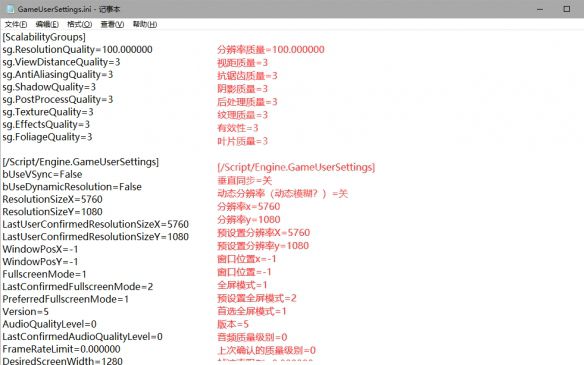Click the FullscreenMode=1 line

coord(44,274)
